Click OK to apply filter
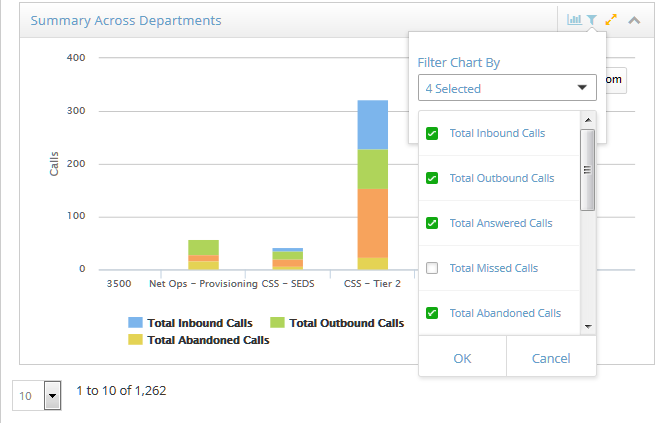The image size is (664, 423). 462,358
